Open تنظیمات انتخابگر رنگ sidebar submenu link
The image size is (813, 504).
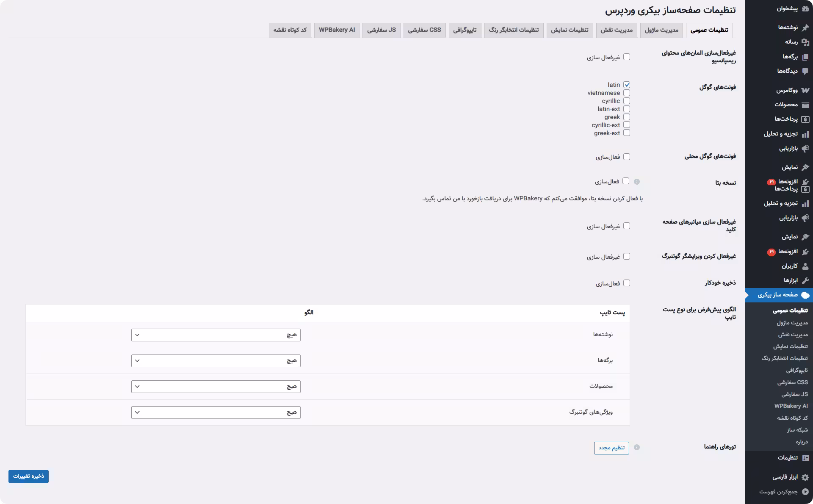785,358
